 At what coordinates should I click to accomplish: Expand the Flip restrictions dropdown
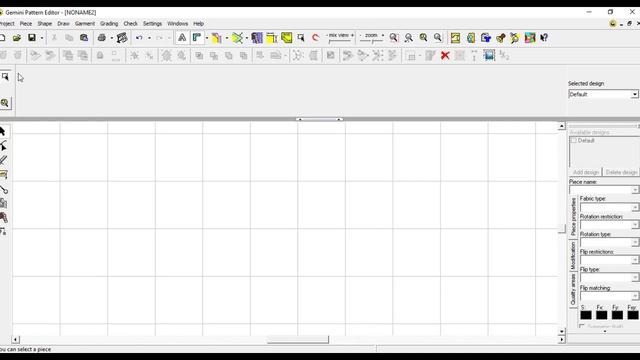[634, 260]
